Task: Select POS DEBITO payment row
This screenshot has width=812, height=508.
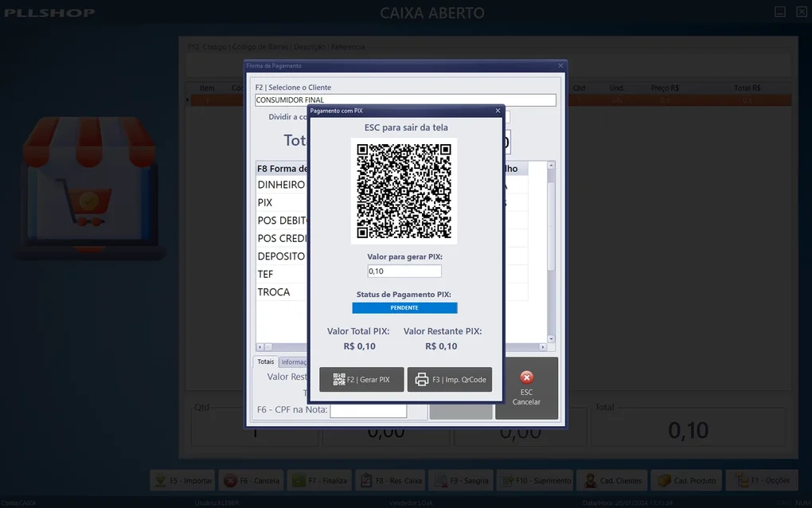Action: coord(283,221)
